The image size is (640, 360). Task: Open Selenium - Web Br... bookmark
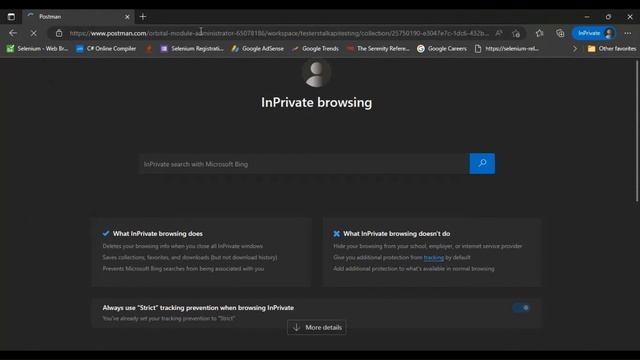point(37,49)
